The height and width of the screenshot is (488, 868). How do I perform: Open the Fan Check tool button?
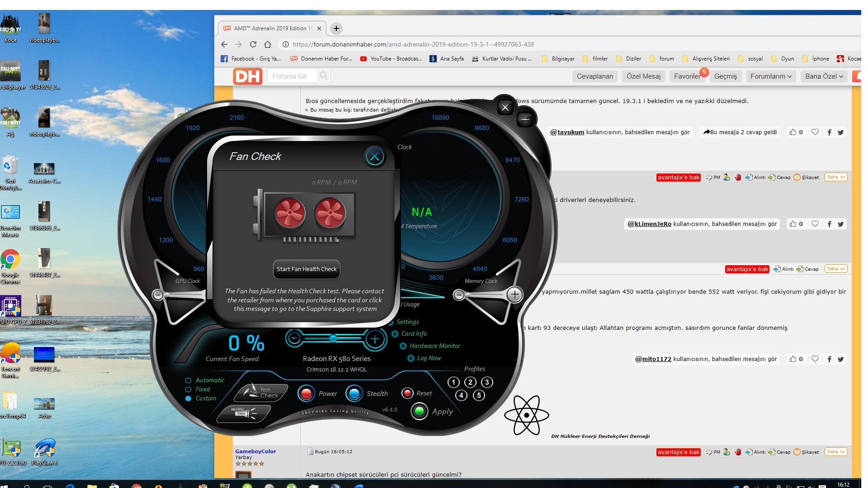click(x=261, y=393)
